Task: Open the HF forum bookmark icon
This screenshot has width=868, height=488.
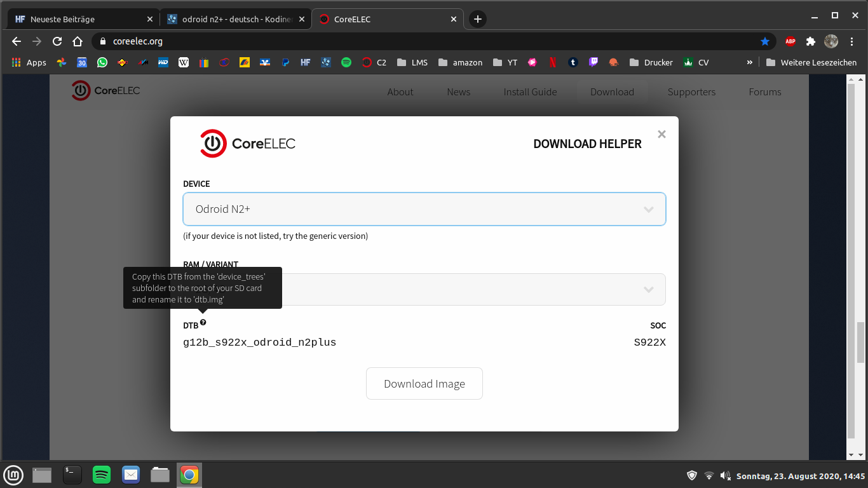Action: [306, 62]
